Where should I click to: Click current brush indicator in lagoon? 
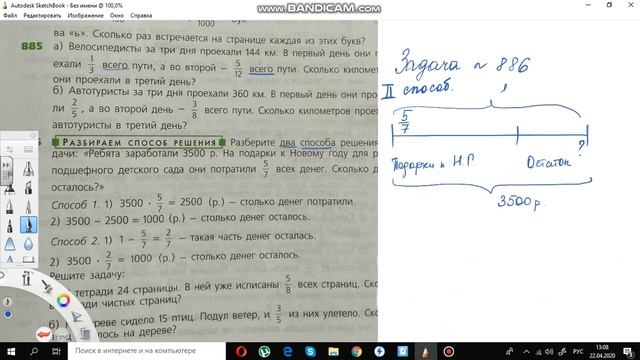7,302
